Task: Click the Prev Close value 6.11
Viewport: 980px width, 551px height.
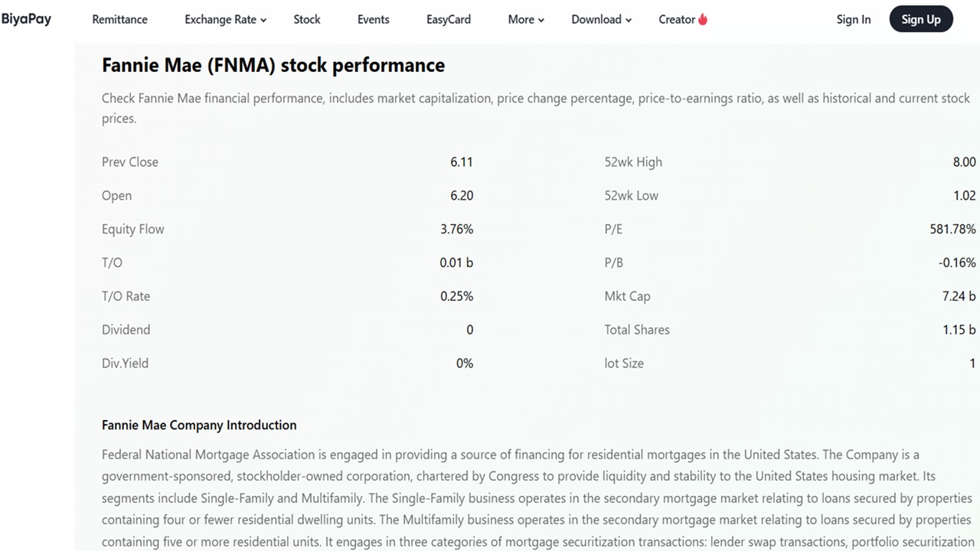Action: [x=462, y=161]
